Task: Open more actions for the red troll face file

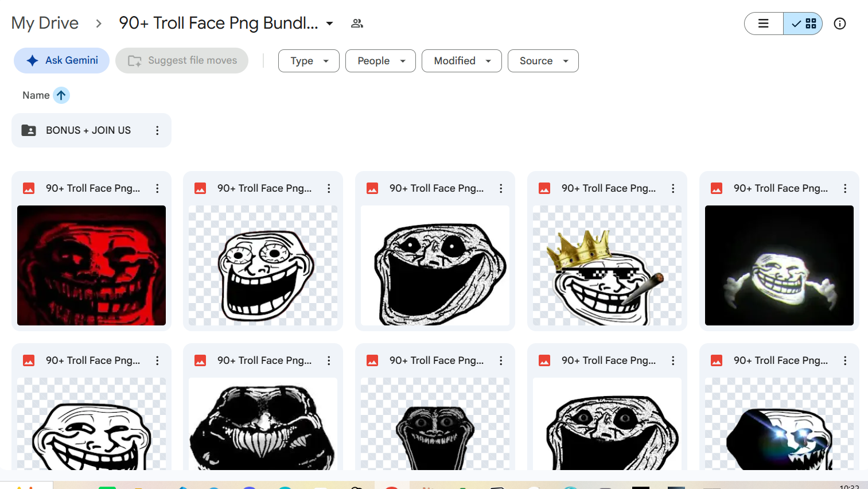Action: coord(157,188)
